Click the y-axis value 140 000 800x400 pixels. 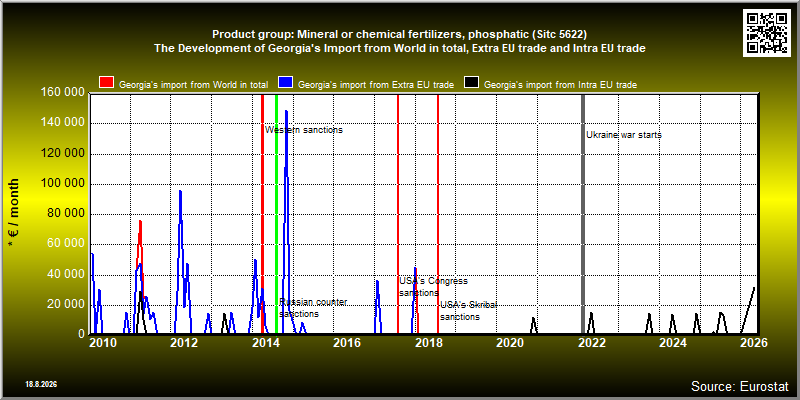(63, 123)
